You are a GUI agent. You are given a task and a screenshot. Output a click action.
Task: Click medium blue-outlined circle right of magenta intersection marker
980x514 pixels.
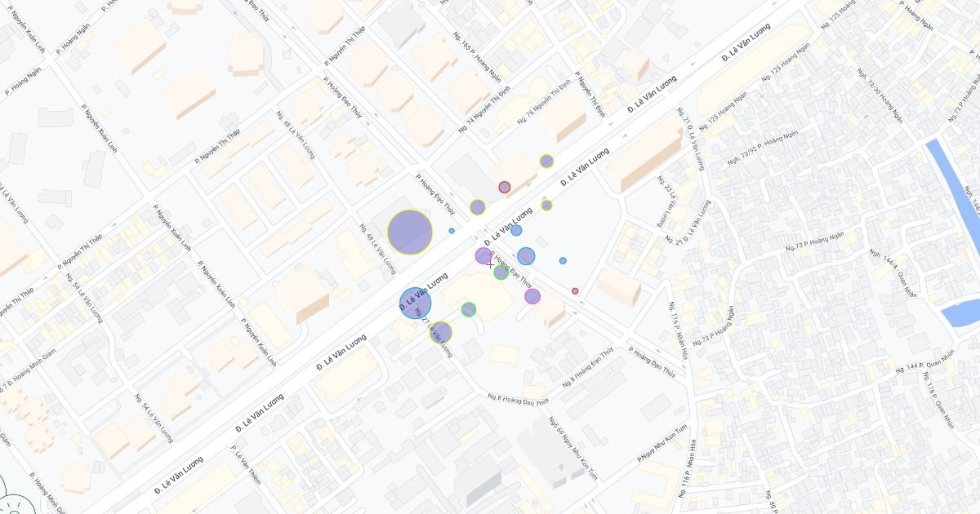526,256
